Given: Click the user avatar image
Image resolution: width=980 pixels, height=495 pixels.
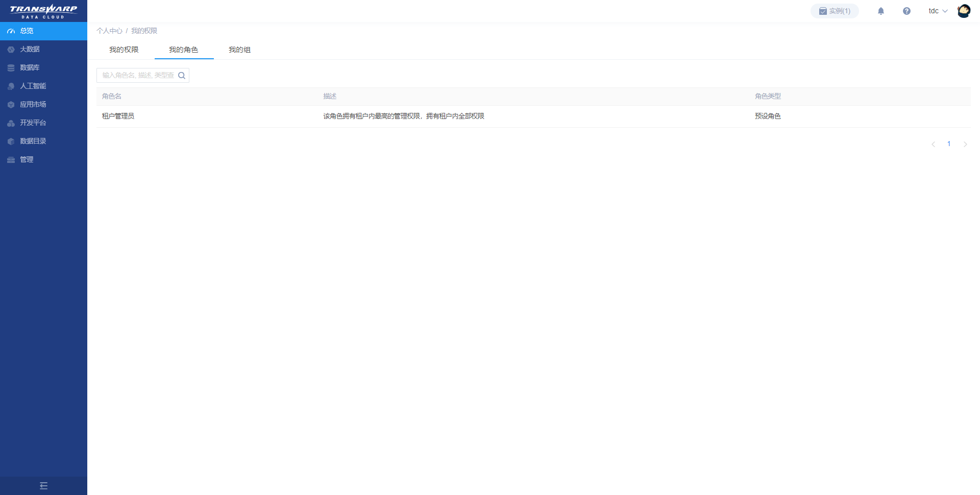Looking at the screenshot, I should 964,11.
